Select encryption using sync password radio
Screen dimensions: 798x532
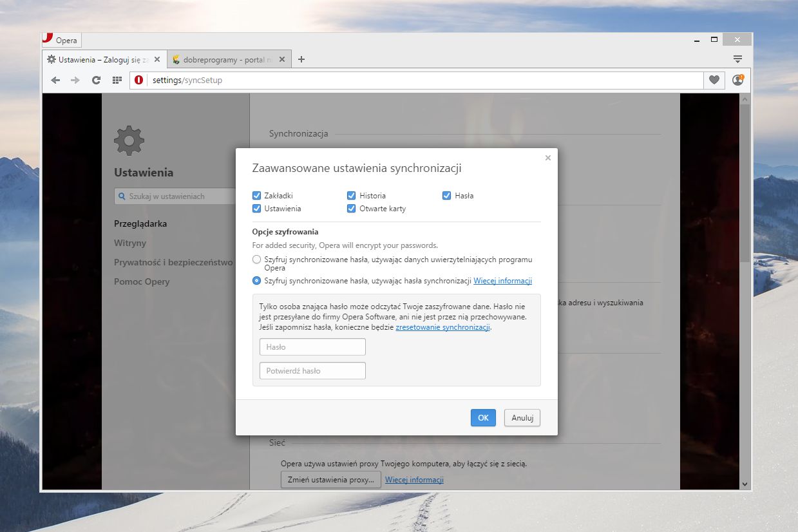257,281
